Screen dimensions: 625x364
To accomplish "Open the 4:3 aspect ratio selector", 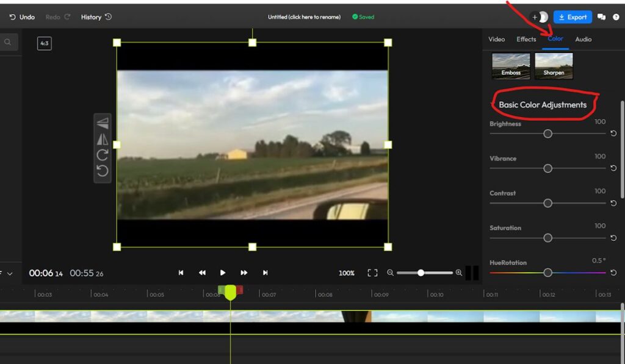I will [x=44, y=43].
